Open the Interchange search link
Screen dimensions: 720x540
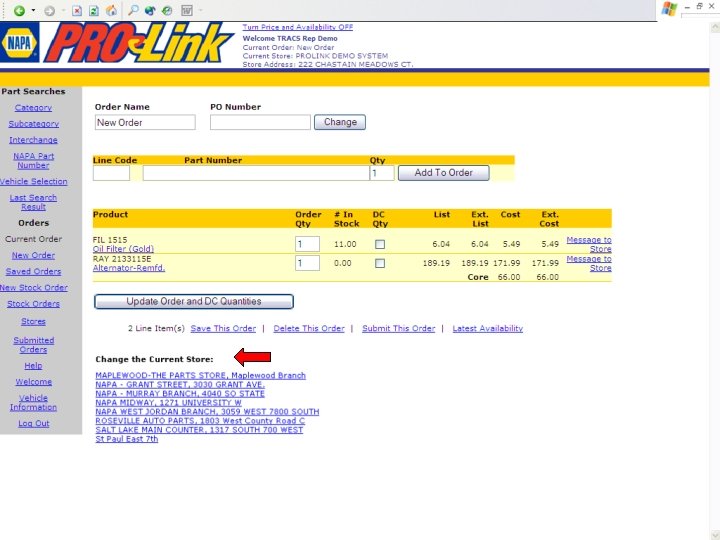(x=33, y=140)
